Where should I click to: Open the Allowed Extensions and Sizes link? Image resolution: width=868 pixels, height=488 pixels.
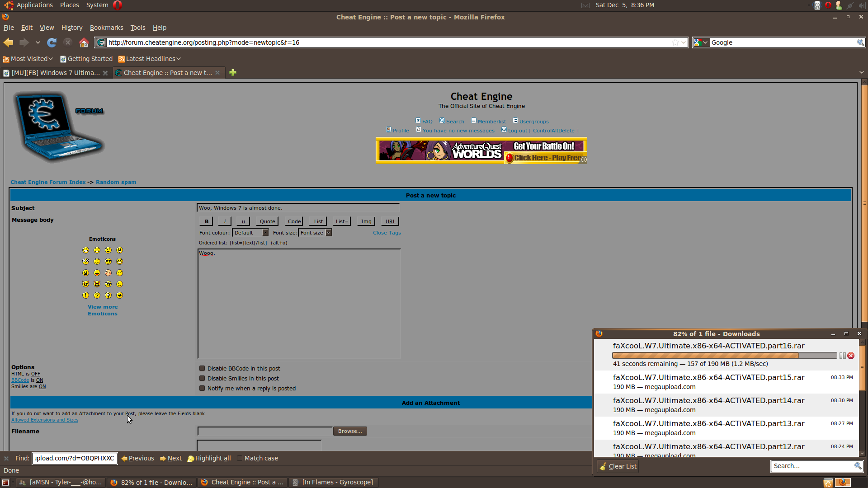44,420
